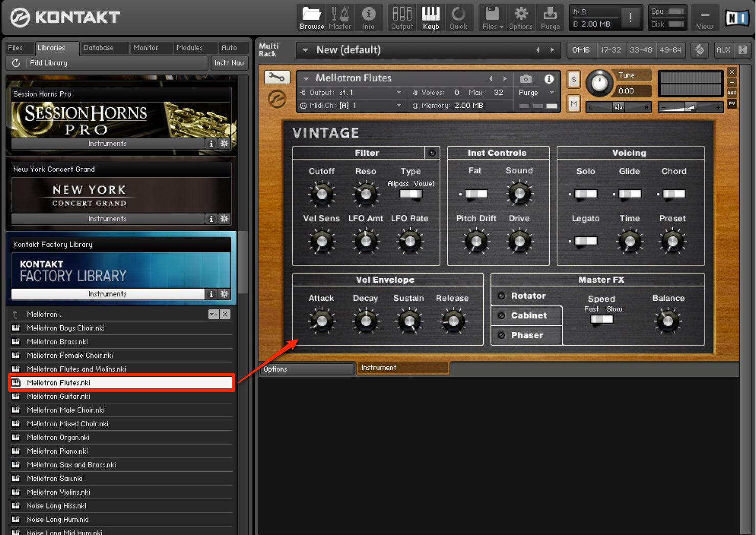This screenshot has height=535, width=756.
Task: Switch to the Database tab
Action: pyautogui.click(x=99, y=47)
